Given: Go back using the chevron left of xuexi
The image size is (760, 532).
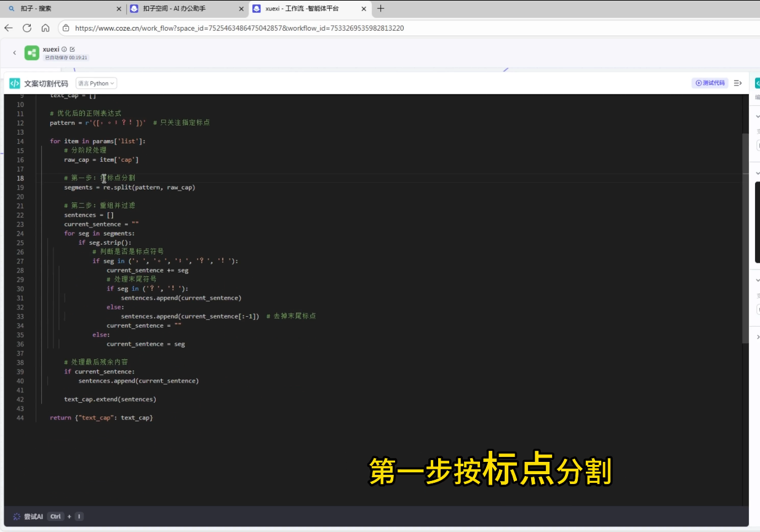Looking at the screenshot, I should coord(15,53).
